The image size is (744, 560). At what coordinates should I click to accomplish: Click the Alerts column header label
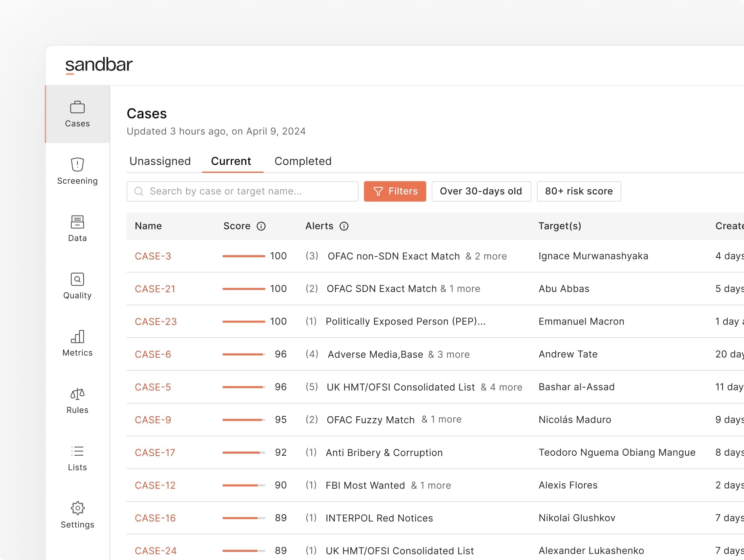click(x=319, y=226)
